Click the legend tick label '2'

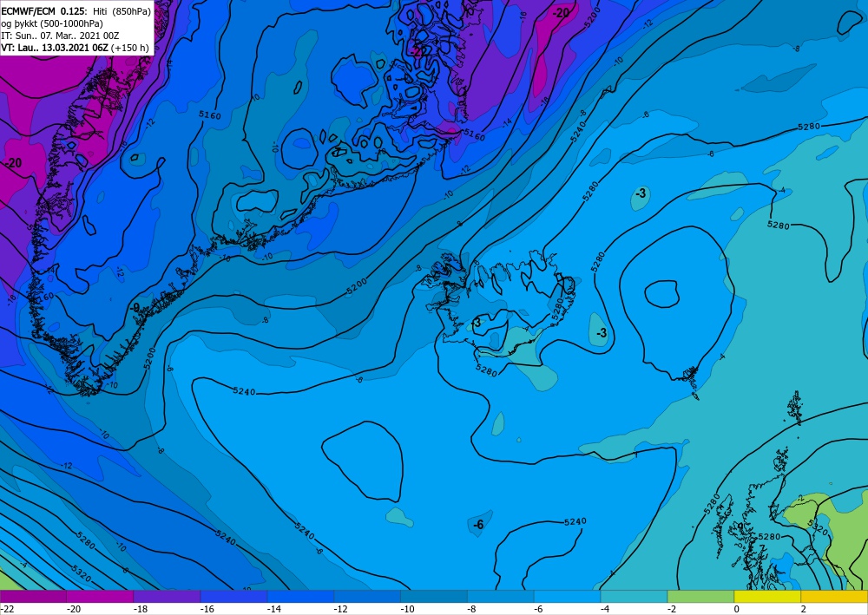click(x=803, y=609)
